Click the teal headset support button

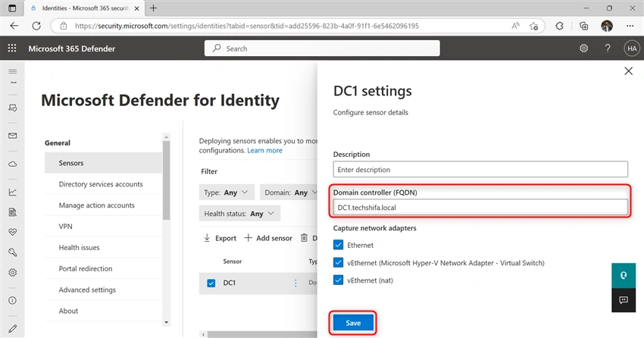(624, 276)
